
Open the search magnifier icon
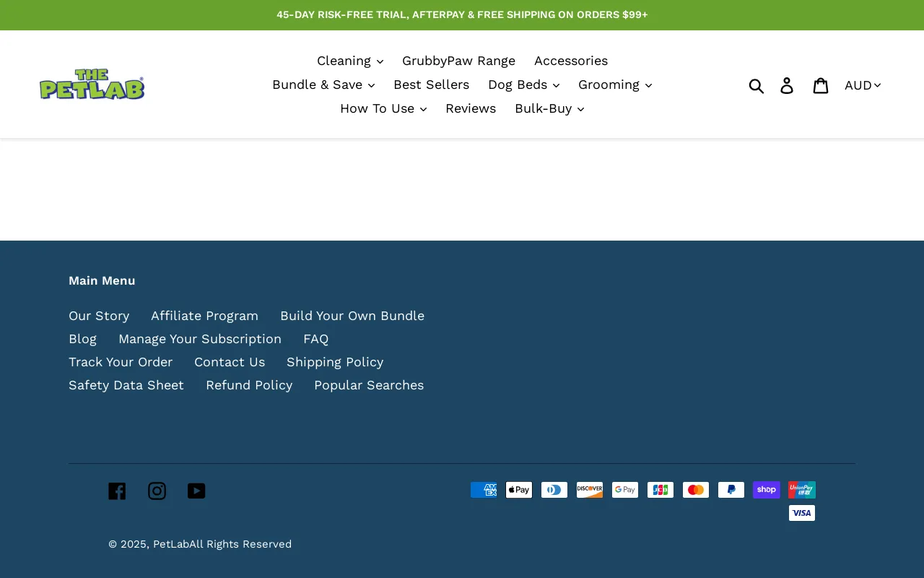click(757, 85)
